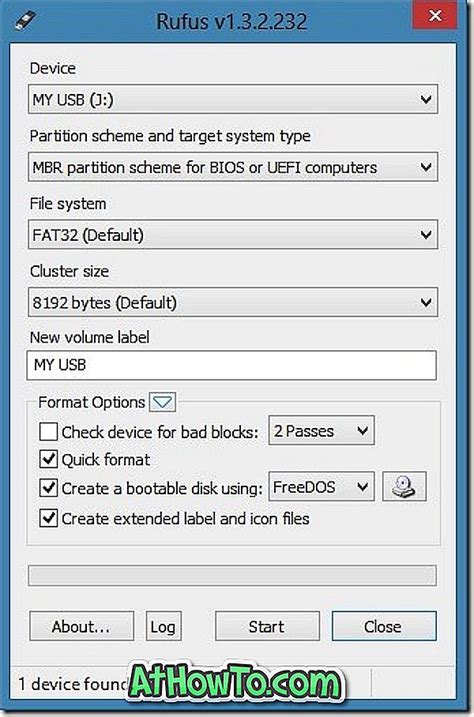Uncheck the Quick format checkbox
The width and height of the screenshot is (474, 717).
48,459
